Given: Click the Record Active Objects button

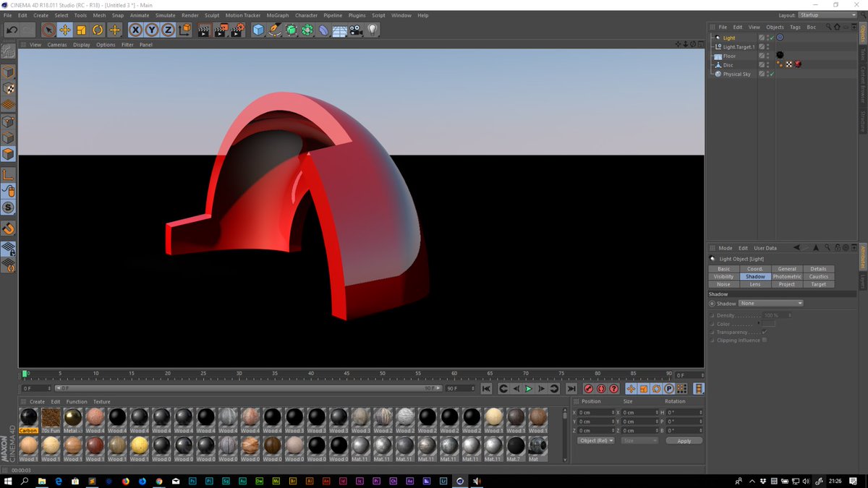Looking at the screenshot, I should click(x=589, y=388).
